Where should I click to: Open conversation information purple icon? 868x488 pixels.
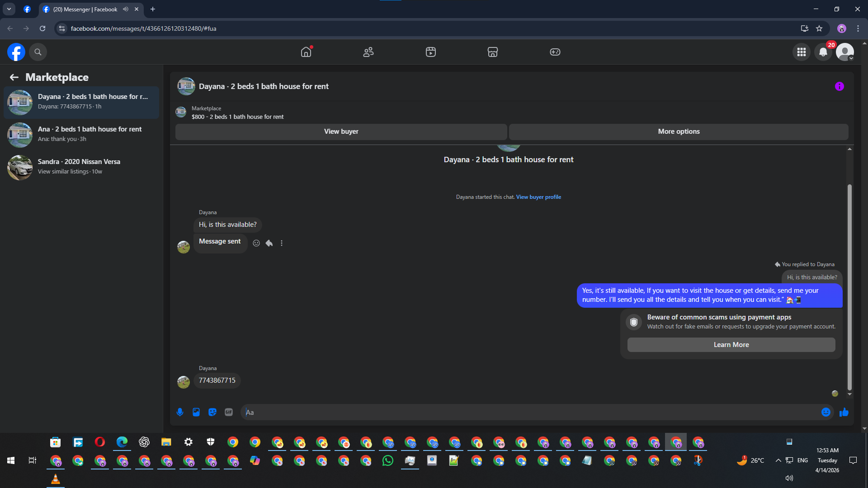840,86
